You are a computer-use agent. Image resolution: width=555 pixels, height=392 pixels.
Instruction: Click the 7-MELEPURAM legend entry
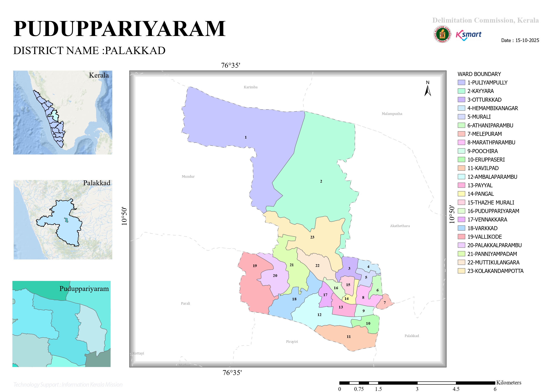click(x=480, y=134)
